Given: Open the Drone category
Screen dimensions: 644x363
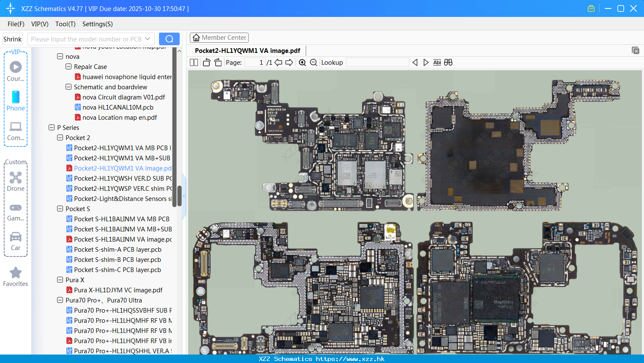Looking at the screenshot, I should coord(16,181).
